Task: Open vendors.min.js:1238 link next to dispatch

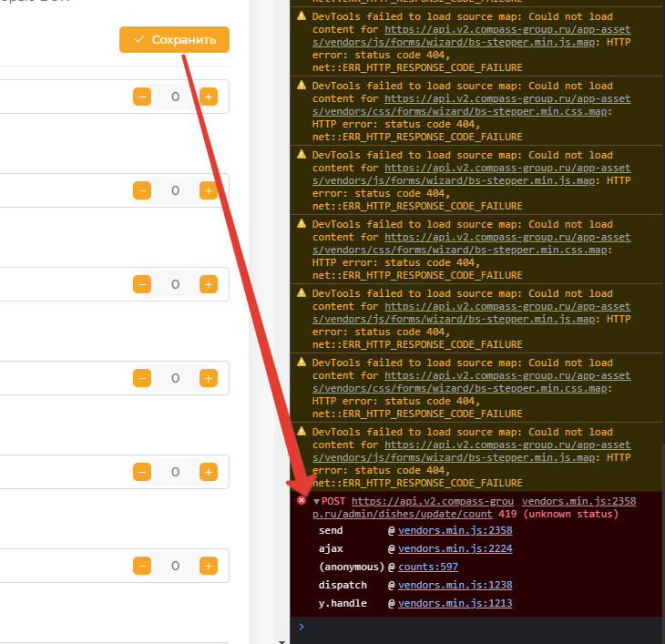Action: pos(455,585)
